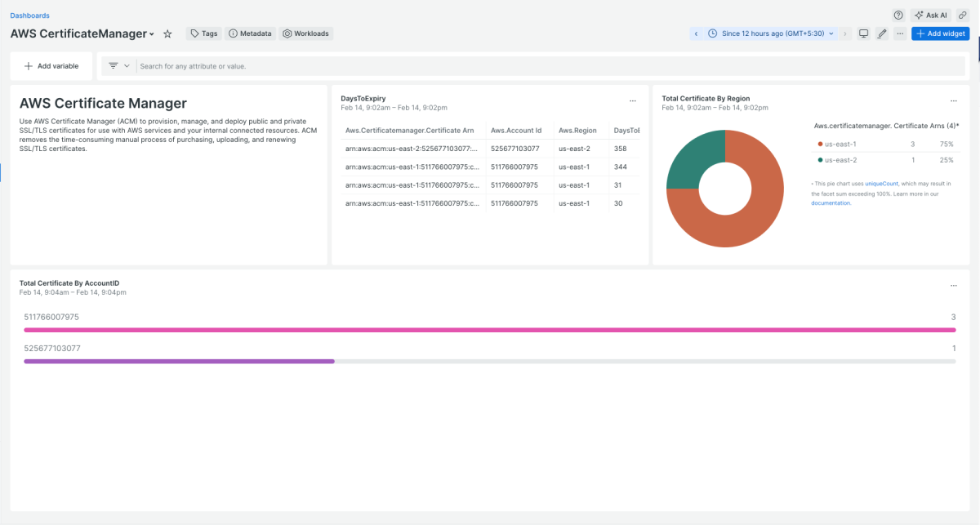Viewport: 980px width, 525px height.
Task: Sort by Aws.Region column header
Action: coord(577,131)
